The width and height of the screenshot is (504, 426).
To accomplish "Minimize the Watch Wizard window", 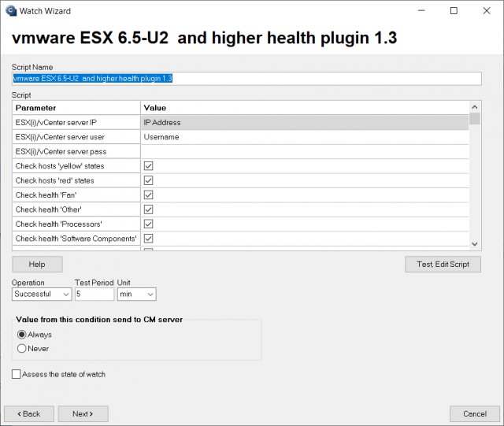I will 421,10.
